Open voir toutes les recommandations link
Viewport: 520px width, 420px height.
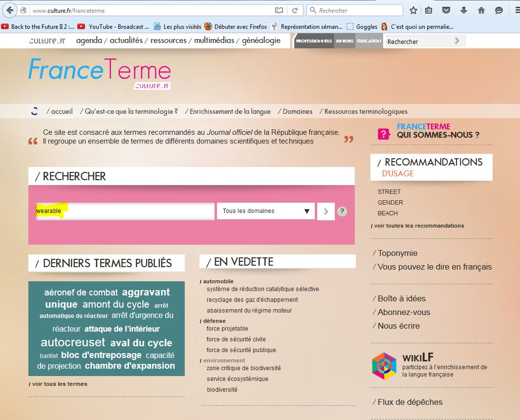pos(419,226)
